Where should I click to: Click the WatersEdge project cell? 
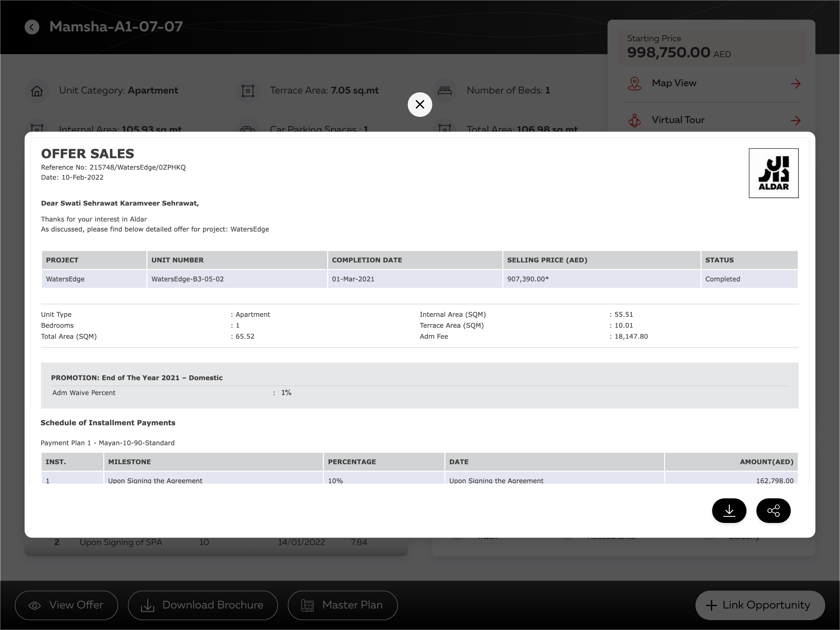94,279
